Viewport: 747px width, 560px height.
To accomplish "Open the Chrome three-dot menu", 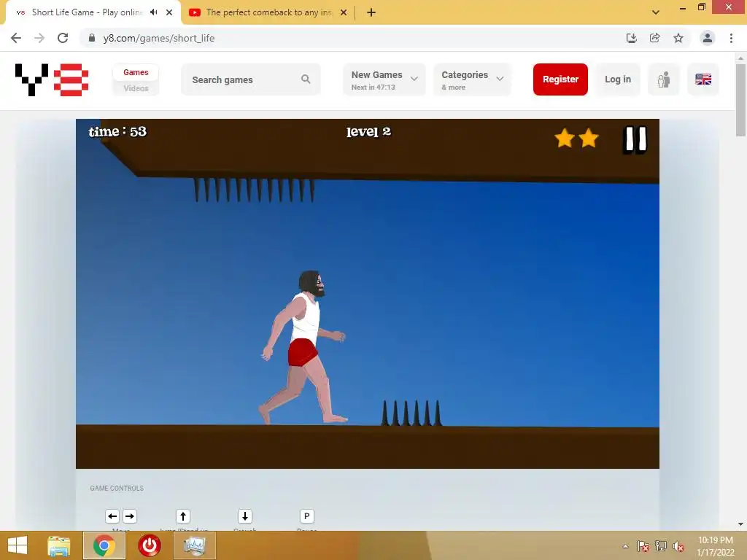I will pyautogui.click(x=731, y=38).
